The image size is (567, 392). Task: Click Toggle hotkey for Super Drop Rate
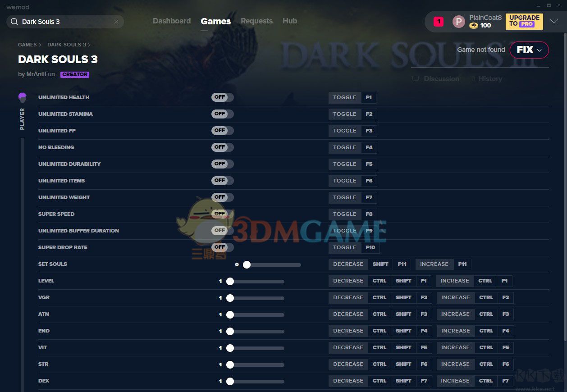pyautogui.click(x=345, y=247)
